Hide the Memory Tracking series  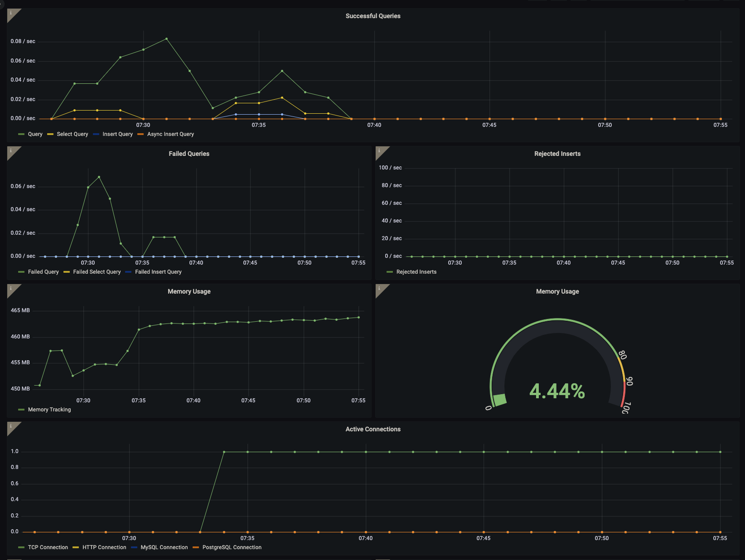49,410
